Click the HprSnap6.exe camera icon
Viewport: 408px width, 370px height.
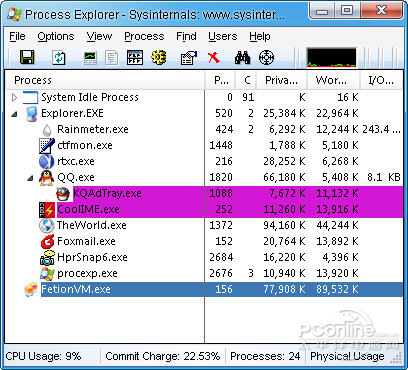(x=47, y=257)
